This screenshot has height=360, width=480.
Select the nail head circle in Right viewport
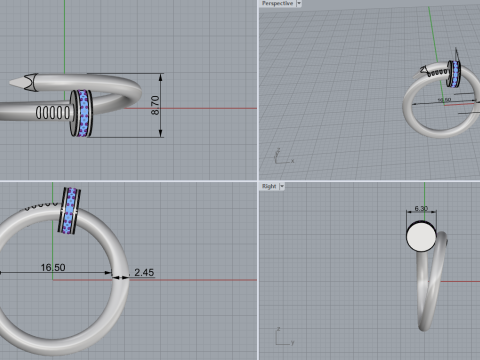click(421, 236)
